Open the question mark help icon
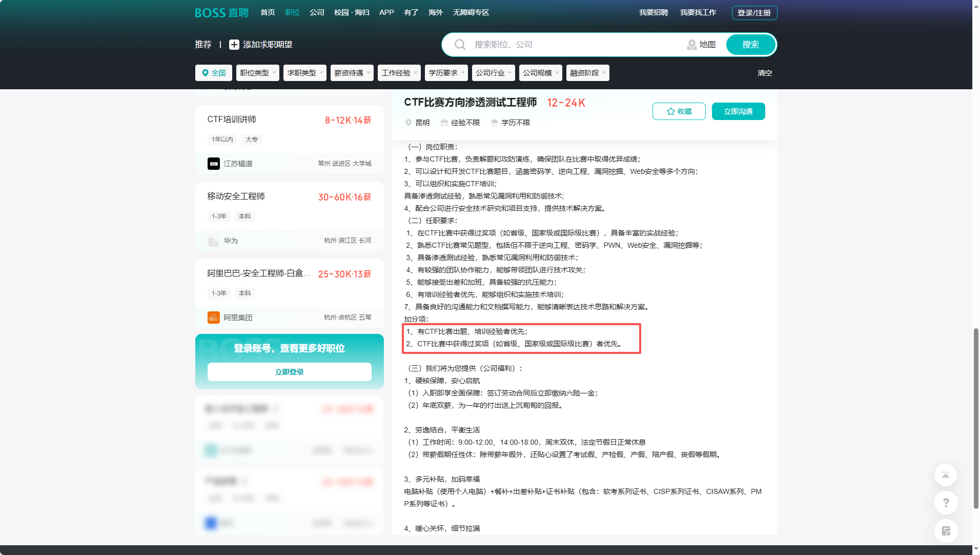The image size is (980, 555). 945,503
